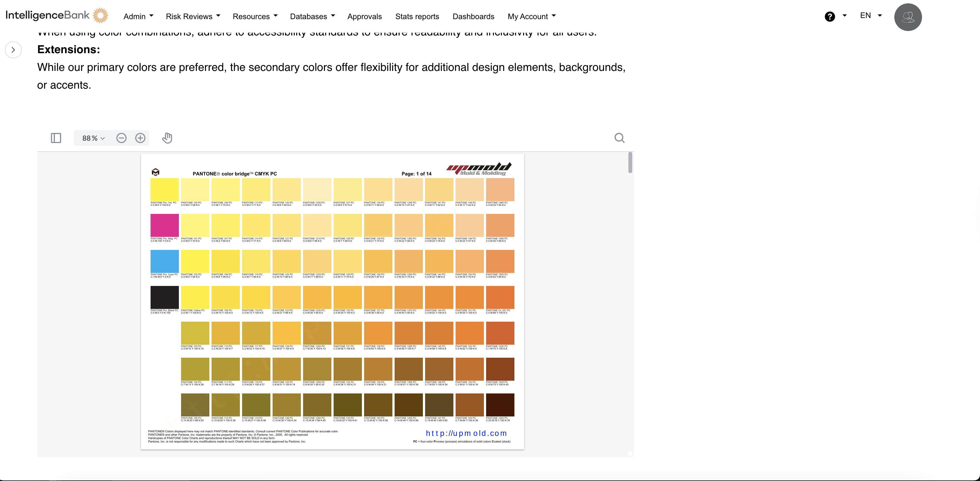Open the user profile avatar

[908, 17]
